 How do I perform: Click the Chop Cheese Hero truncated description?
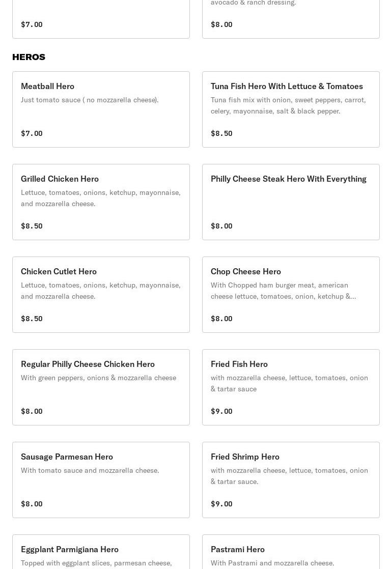click(283, 291)
